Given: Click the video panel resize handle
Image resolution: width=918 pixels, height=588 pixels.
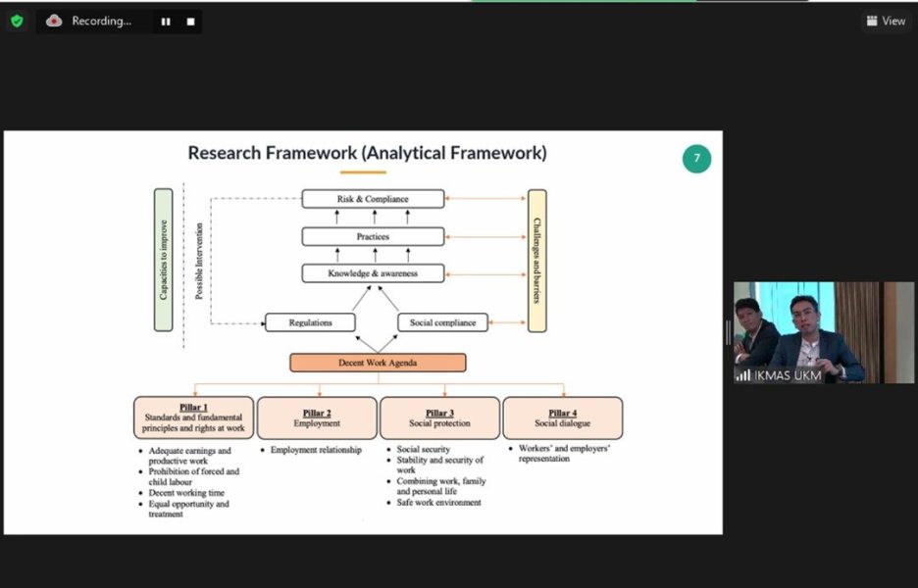Looking at the screenshot, I should 728,332.
